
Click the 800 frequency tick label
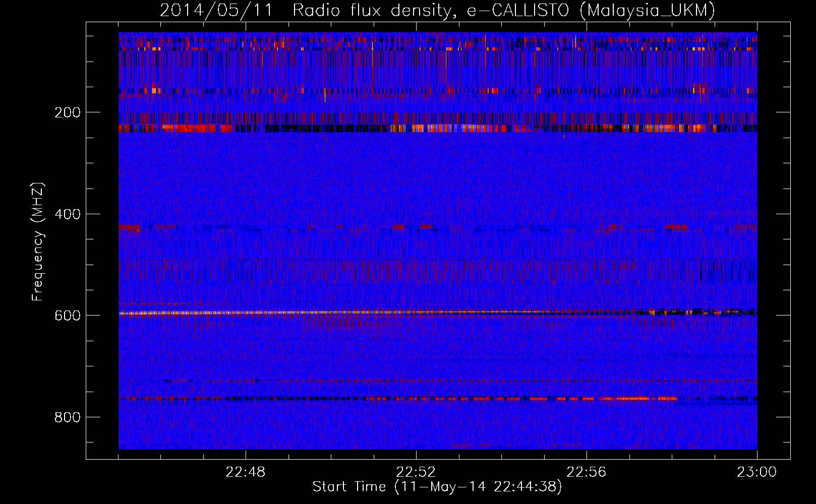(68, 417)
